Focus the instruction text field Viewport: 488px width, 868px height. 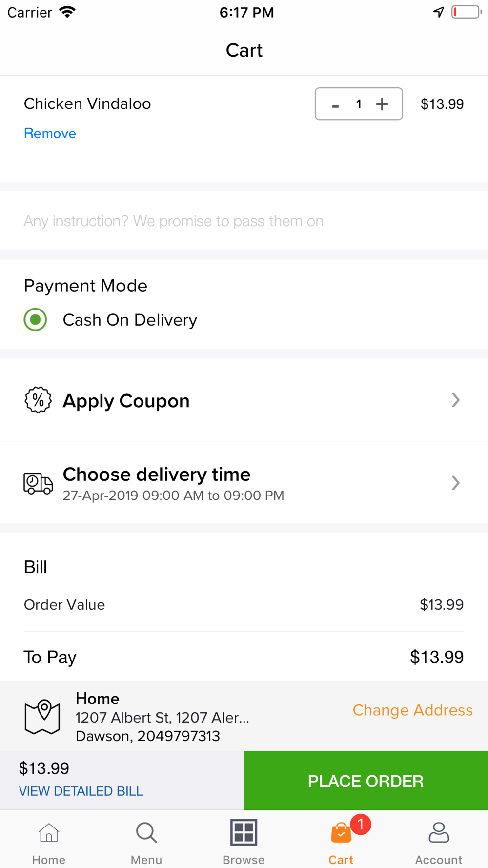[244, 221]
